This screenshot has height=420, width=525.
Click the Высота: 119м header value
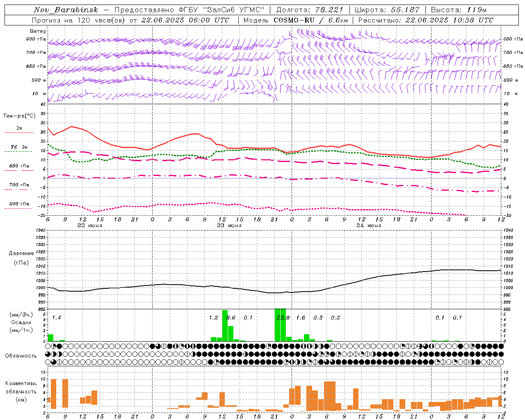(459, 10)
